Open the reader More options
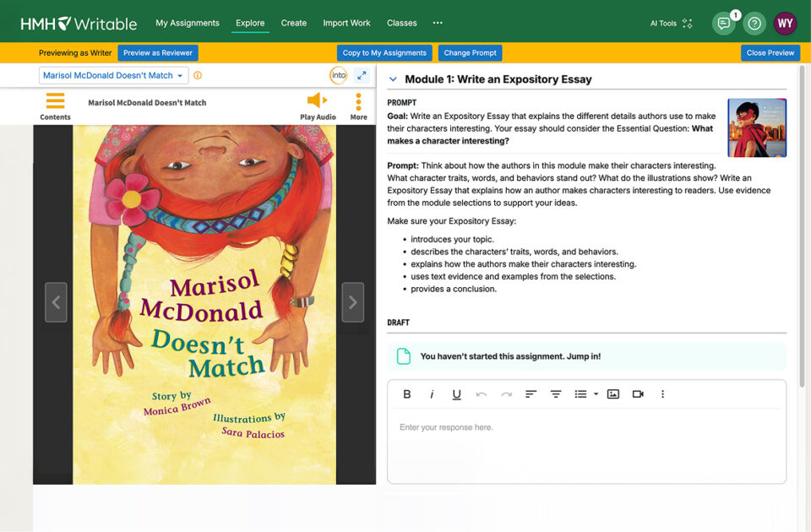This screenshot has height=532, width=811. pos(358,106)
